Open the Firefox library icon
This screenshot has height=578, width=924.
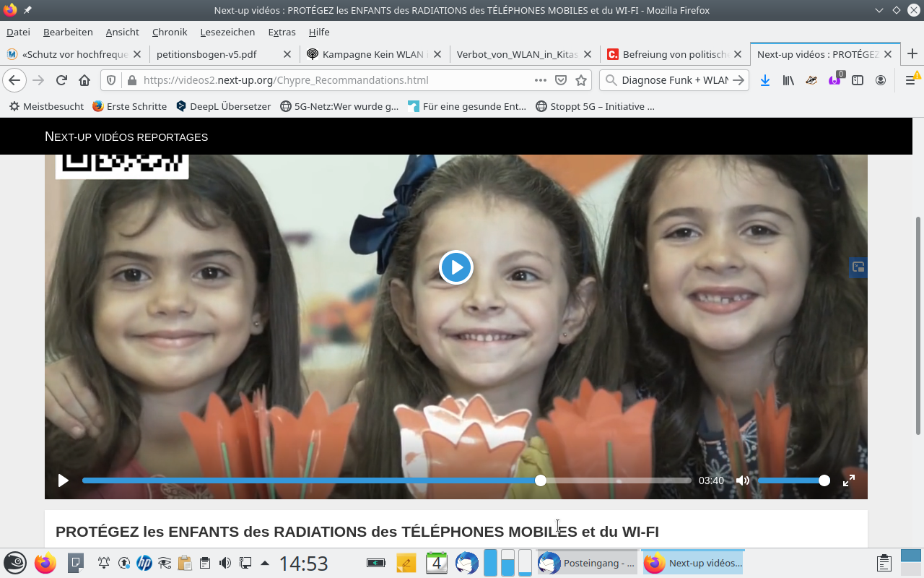pos(788,80)
